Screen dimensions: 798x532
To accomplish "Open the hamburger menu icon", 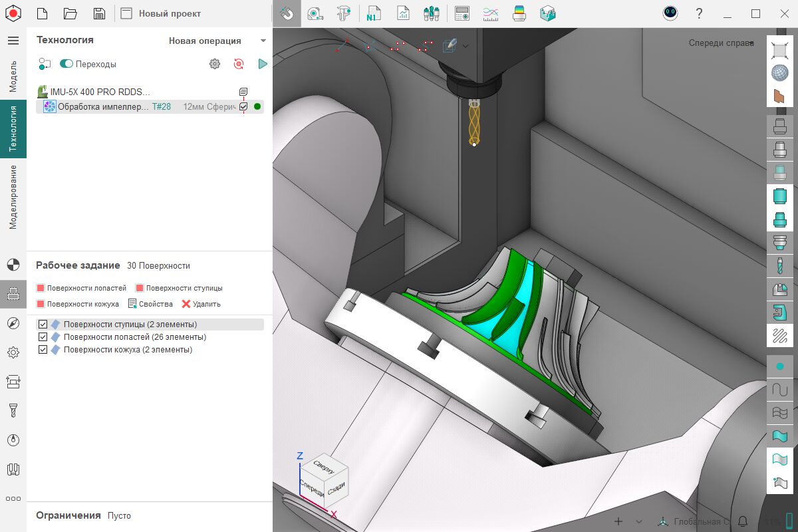I will 13,41.
